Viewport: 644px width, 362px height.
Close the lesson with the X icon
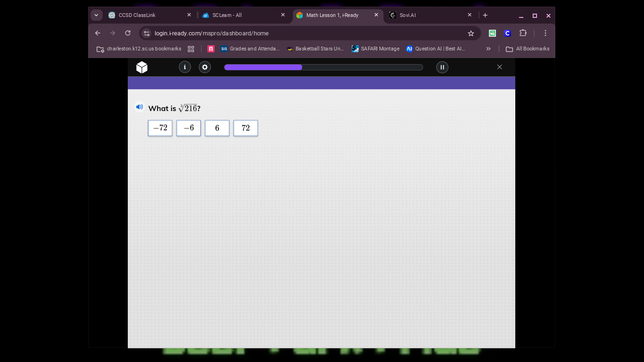(x=500, y=67)
